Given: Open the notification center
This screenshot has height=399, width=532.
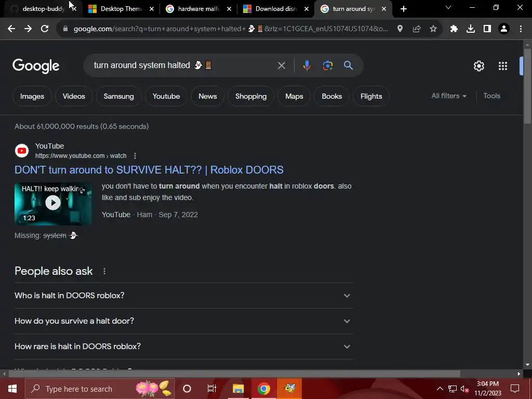Looking at the screenshot, I should 515,389.
